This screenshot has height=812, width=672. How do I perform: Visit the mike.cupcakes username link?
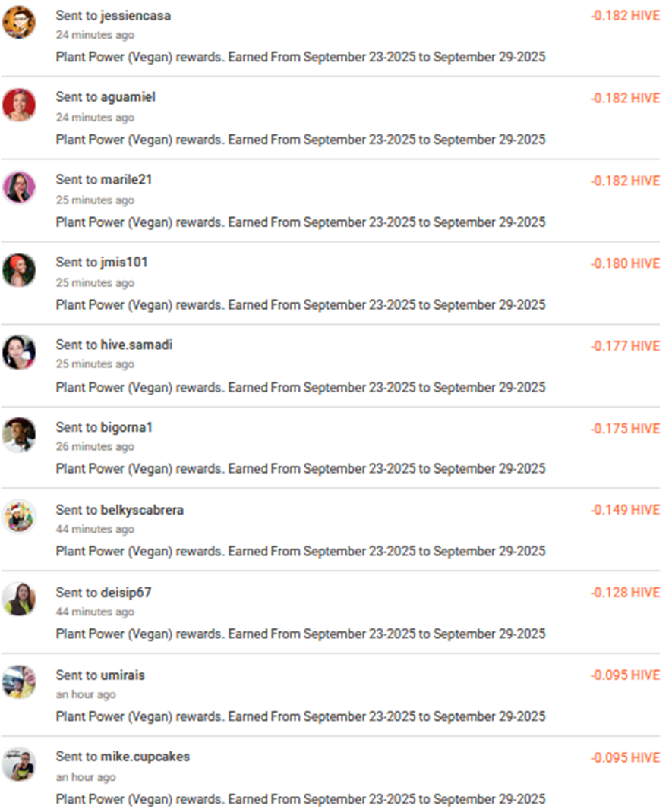(145, 757)
